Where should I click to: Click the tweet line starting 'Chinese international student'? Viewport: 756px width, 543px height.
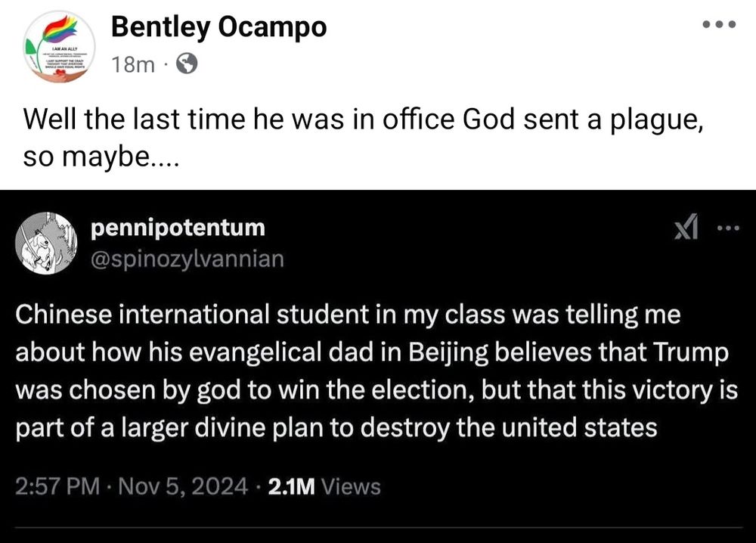[x=348, y=315]
